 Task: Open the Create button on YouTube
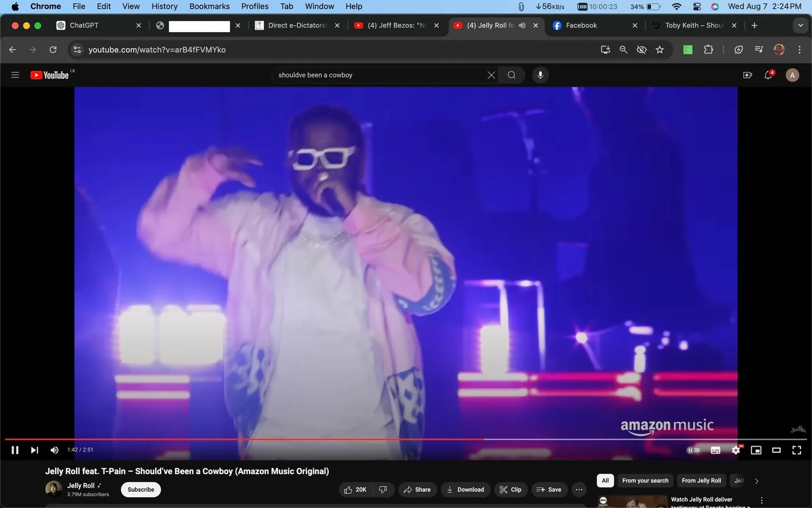(748, 75)
